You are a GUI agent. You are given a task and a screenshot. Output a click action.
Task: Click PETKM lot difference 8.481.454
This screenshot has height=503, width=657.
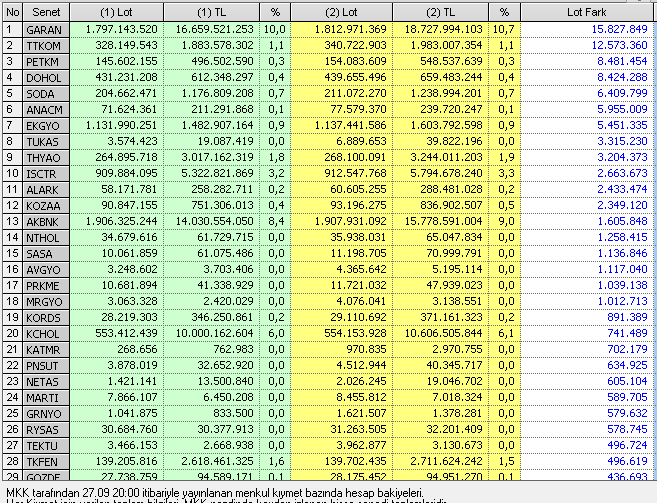(x=622, y=61)
